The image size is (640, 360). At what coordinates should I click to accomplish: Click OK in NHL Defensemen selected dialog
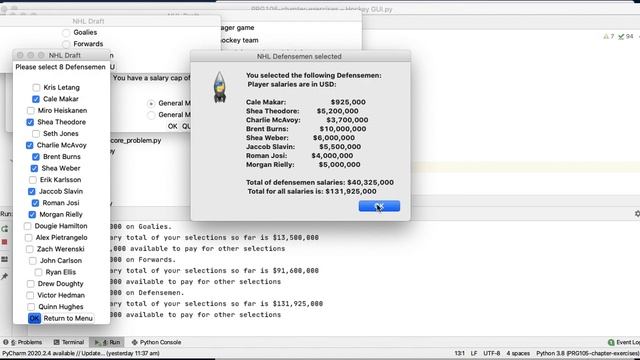point(379,206)
